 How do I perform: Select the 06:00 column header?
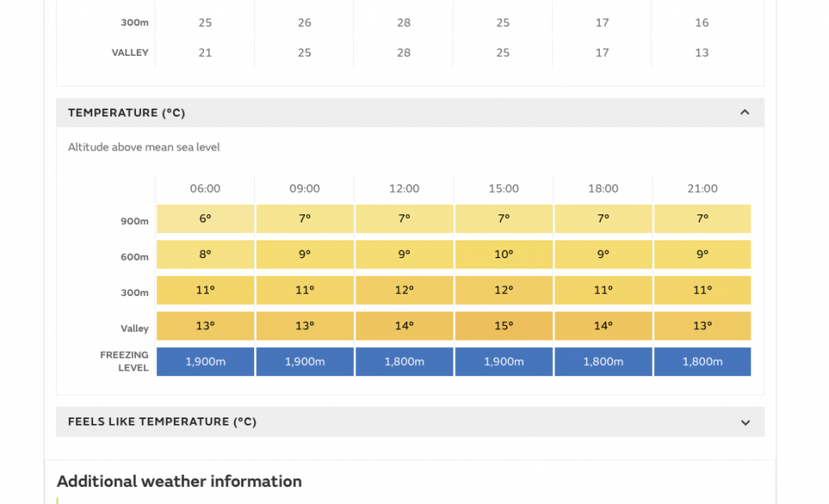coord(205,188)
